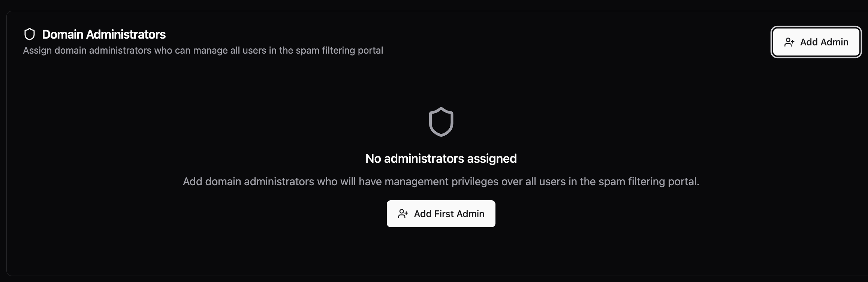Click the user-plus icon in Add First Admin

[x=403, y=214]
